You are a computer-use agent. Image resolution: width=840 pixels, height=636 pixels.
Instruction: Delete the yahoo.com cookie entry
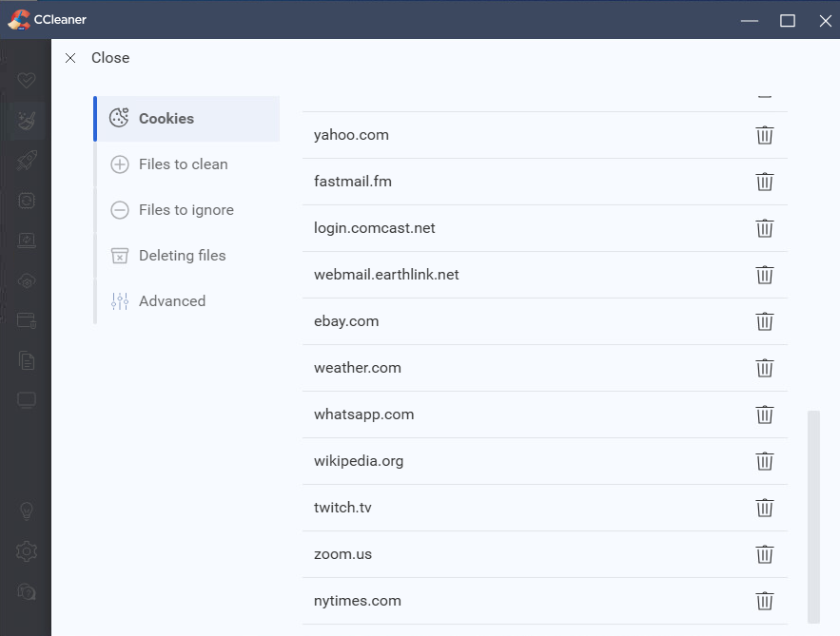pyautogui.click(x=764, y=135)
